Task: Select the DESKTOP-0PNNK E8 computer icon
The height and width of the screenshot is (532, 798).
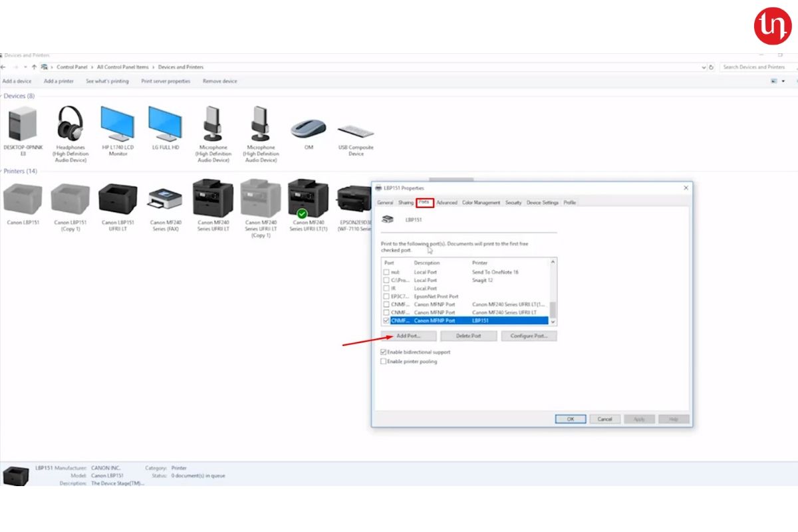Action: pyautogui.click(x=23, y=124)
